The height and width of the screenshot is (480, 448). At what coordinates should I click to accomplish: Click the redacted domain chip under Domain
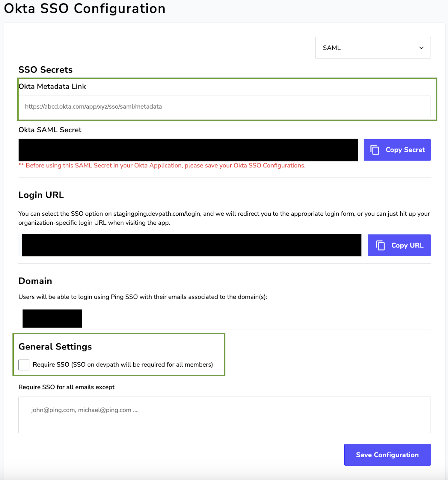pyautogui.click(x=52, y=318)
